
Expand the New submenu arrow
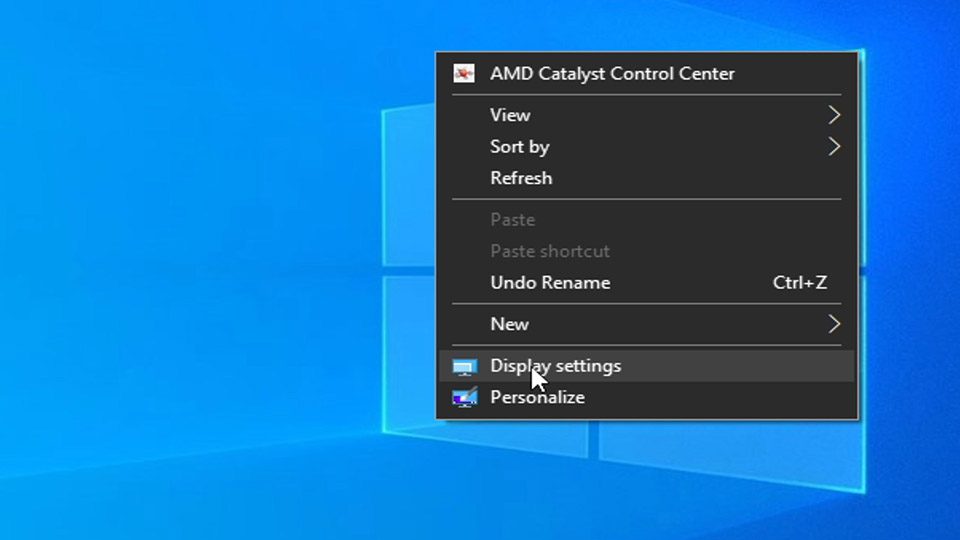click(x=834, y=324)
